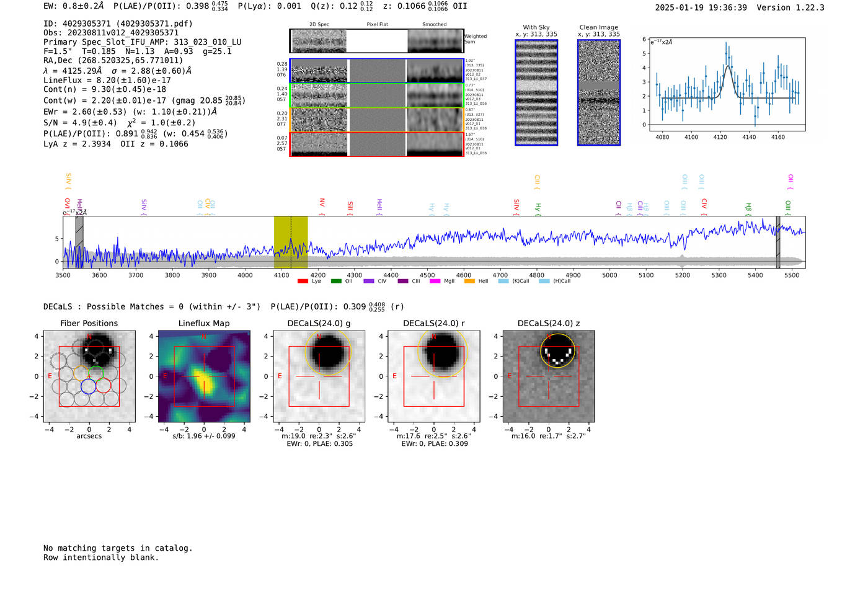Click 'Row intentionally blank.' text
This screenshot has height=591, width=868.
101,558
